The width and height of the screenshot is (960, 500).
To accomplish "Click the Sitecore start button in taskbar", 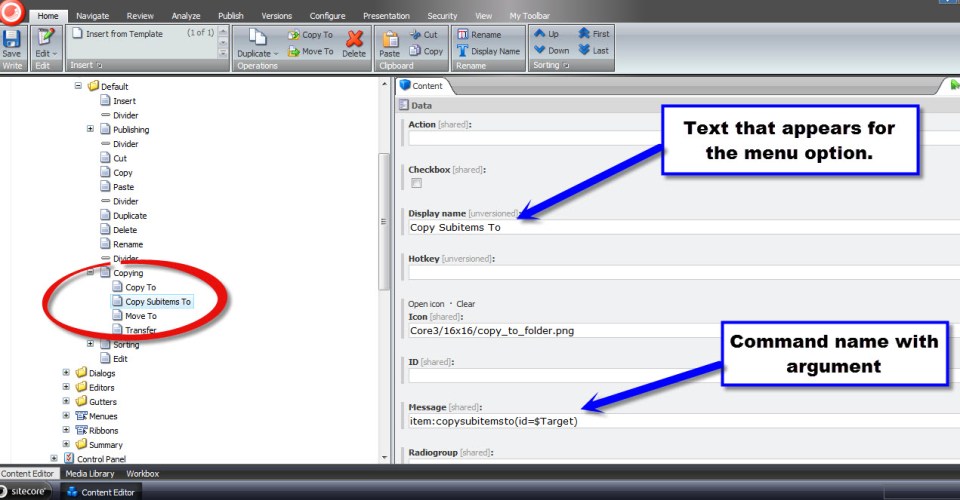I will (x=24, y=491).
